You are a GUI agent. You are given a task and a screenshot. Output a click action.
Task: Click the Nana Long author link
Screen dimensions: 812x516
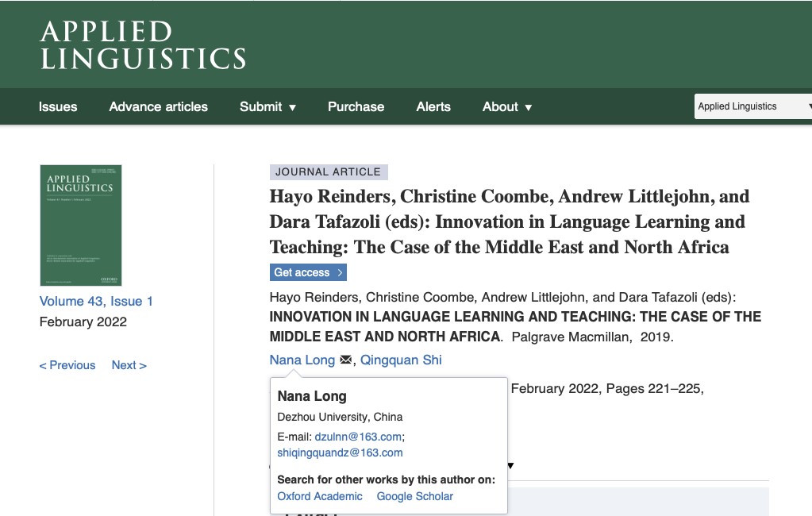[302, 360]
